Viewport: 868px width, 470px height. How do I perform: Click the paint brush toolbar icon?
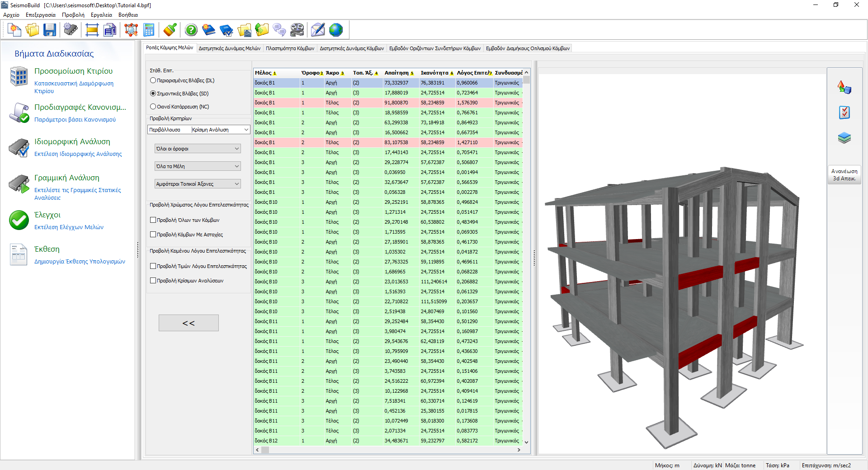point(170,30)
